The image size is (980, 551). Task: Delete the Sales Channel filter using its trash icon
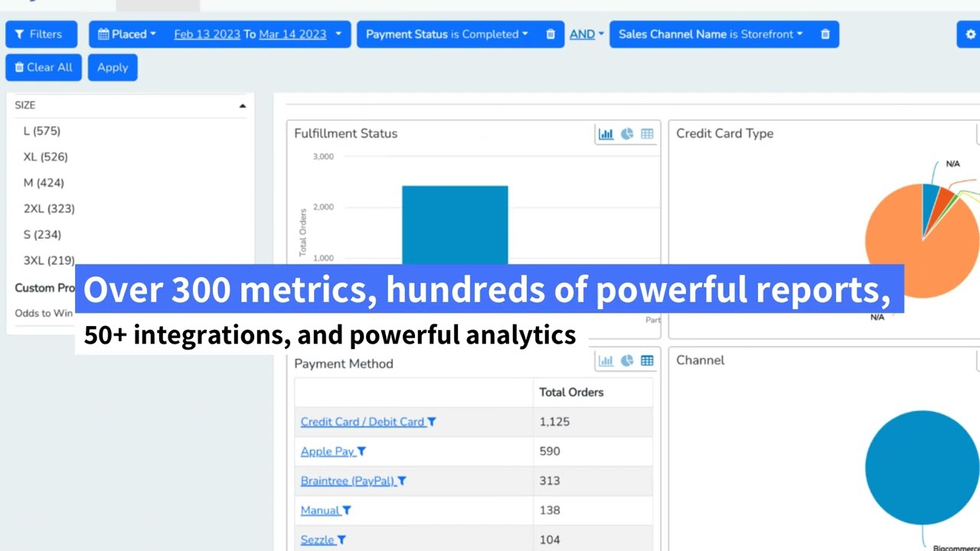tap(825, 34)
